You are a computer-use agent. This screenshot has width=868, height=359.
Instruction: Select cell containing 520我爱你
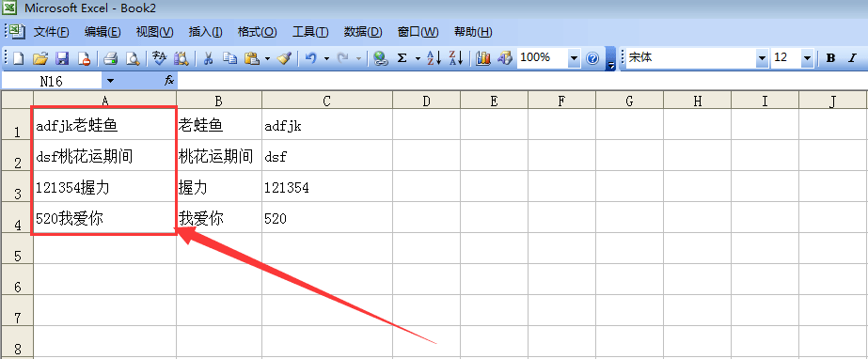point(104,217)
